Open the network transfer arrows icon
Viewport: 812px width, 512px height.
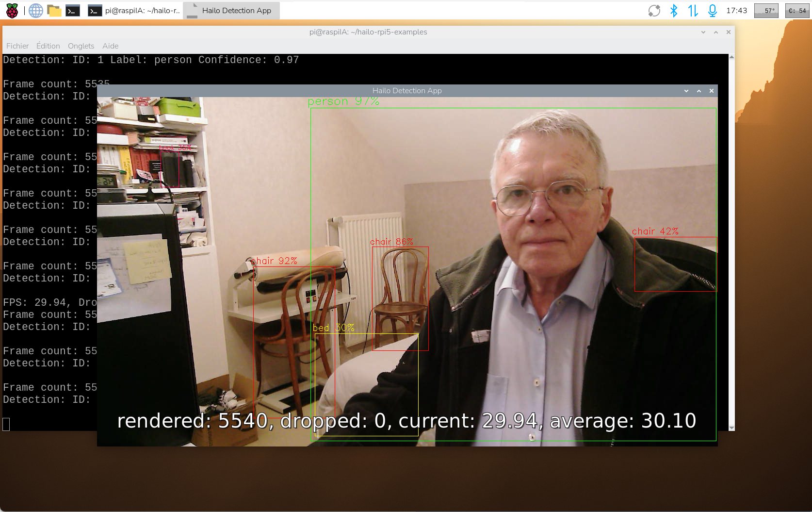click(x=693, y=10)
